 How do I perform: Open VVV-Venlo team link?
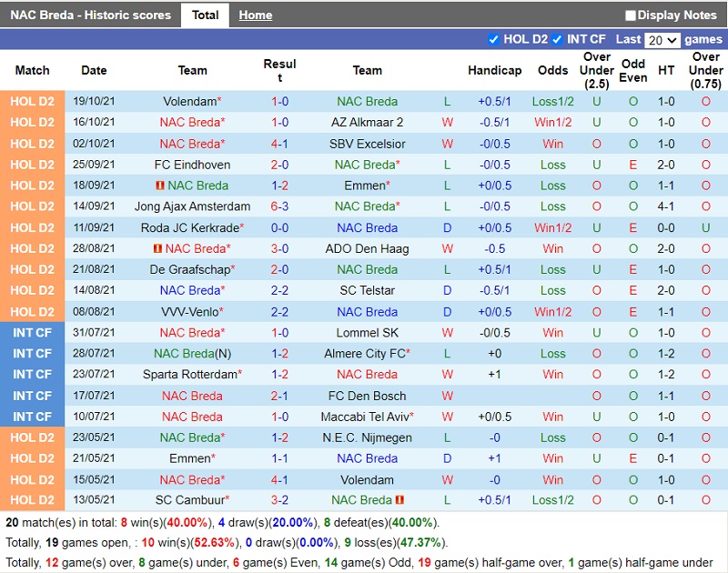[192, 312]
